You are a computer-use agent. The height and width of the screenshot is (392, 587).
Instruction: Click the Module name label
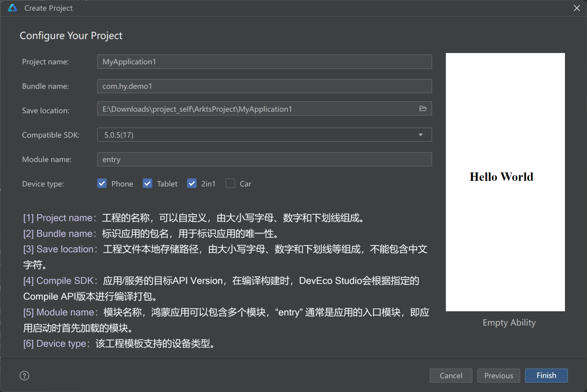[47, 159]
